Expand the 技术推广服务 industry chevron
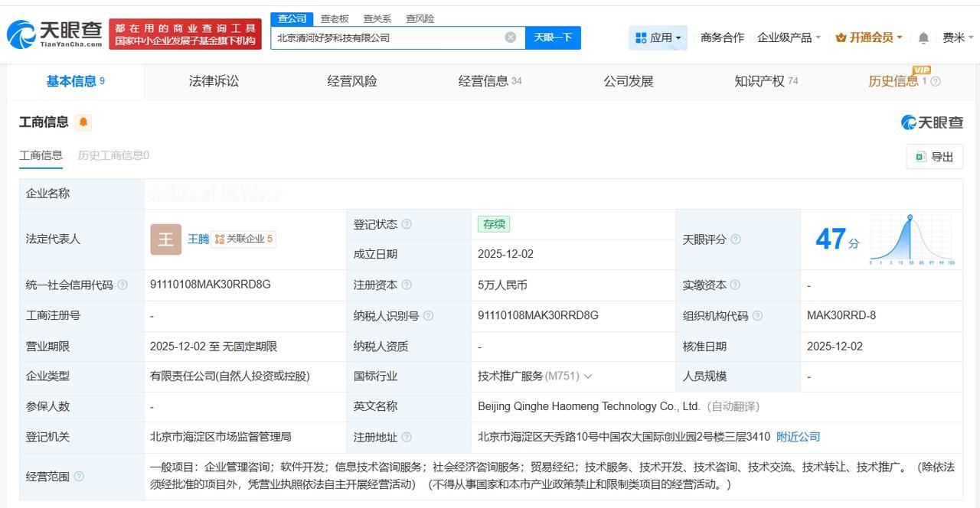The image size is (980, 508). tap(587, 376)
